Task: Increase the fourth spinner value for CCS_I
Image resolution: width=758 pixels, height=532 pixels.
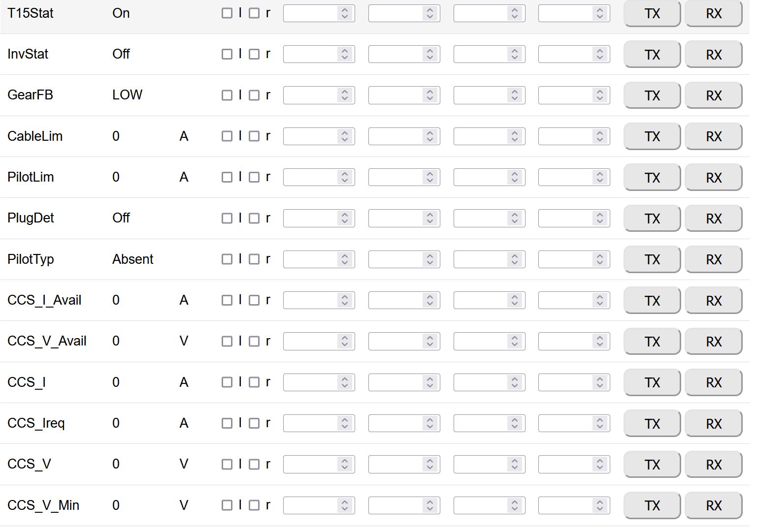Action: [x=600, y=379]
